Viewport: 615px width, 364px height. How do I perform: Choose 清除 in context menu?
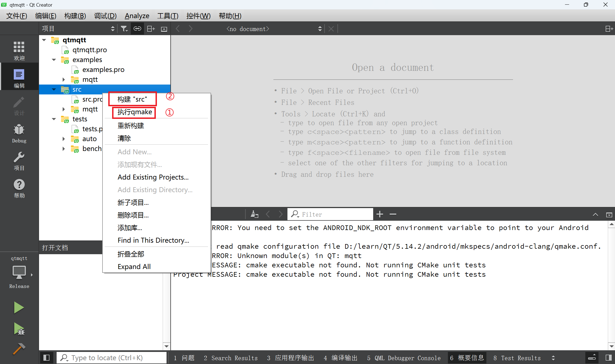157,138
